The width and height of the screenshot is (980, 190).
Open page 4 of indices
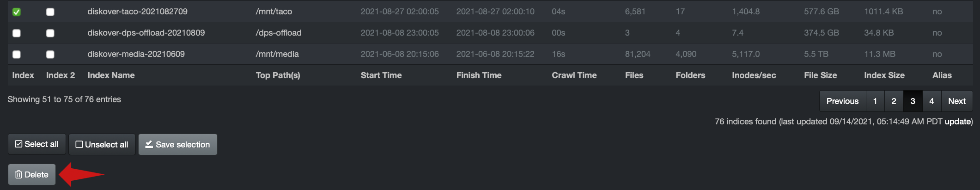tap(931, 101)
